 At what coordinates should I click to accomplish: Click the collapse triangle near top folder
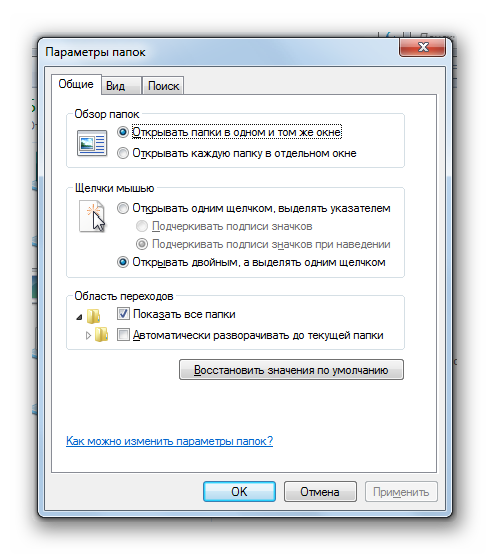click(80, 317)
